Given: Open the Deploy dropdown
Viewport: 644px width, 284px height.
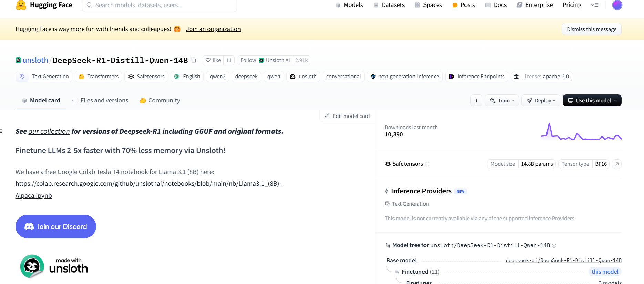Looking at the screenshot, I should 541,101.
